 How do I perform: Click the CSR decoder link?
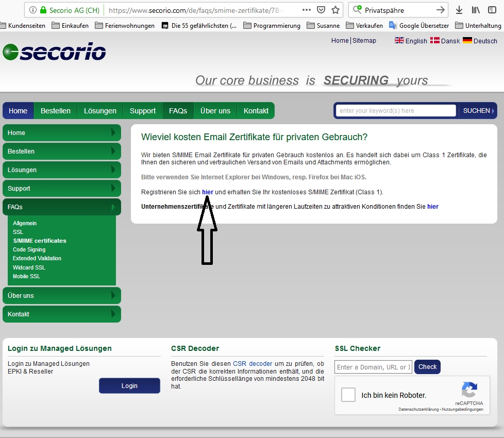tap(253, 364)
